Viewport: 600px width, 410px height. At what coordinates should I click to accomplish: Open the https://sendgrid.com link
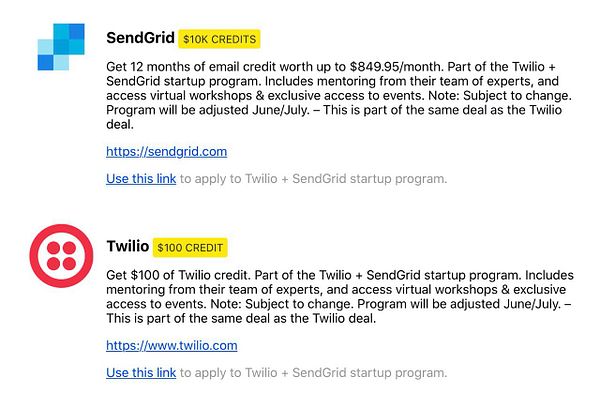166,152
